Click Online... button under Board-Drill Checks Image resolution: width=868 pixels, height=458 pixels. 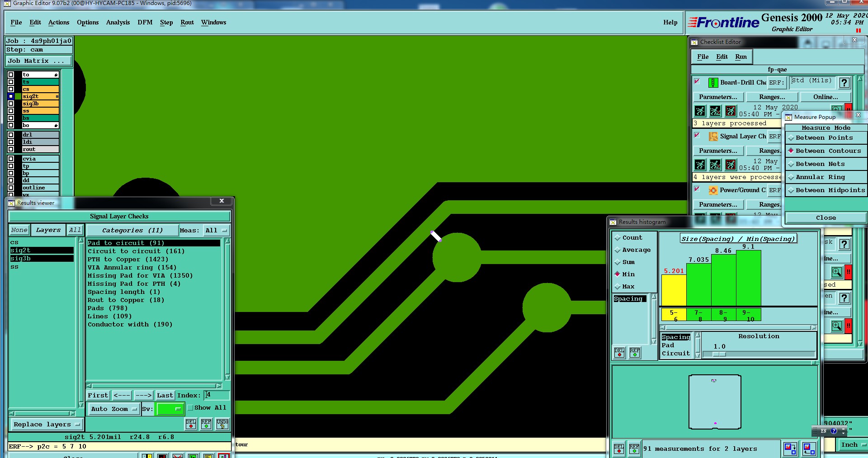coord(826,97)
